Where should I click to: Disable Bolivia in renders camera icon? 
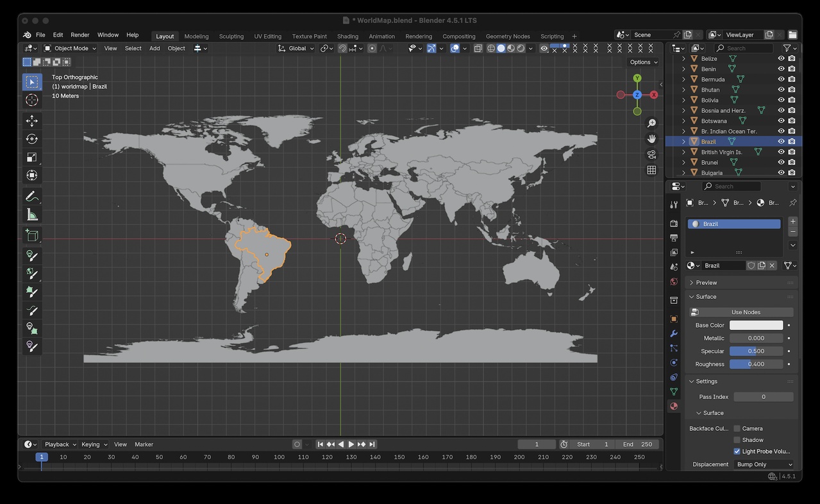tap(792, 100)
